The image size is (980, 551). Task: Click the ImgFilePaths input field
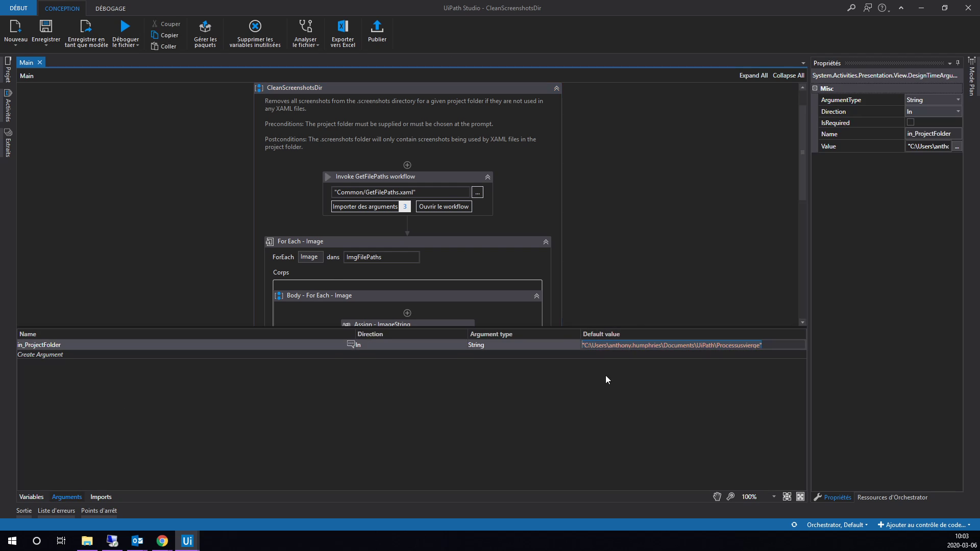pyautogui.click(x=381, y=257)
